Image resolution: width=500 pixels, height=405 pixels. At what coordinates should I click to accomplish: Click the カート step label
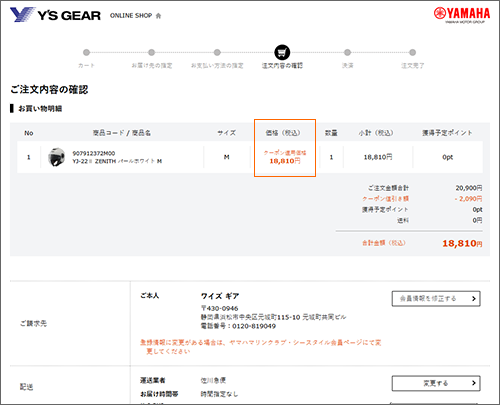click(86, 66)
